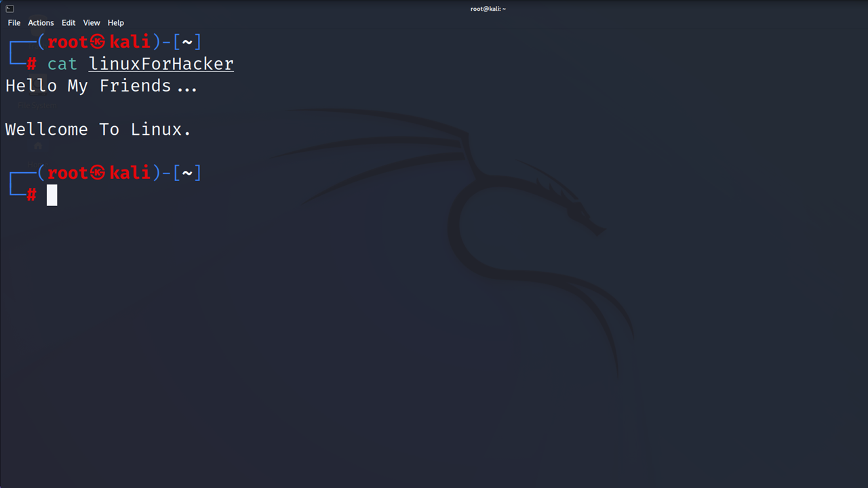Click the linuxForHacker filename in command

pyautogui.click(x=161, y=64)
